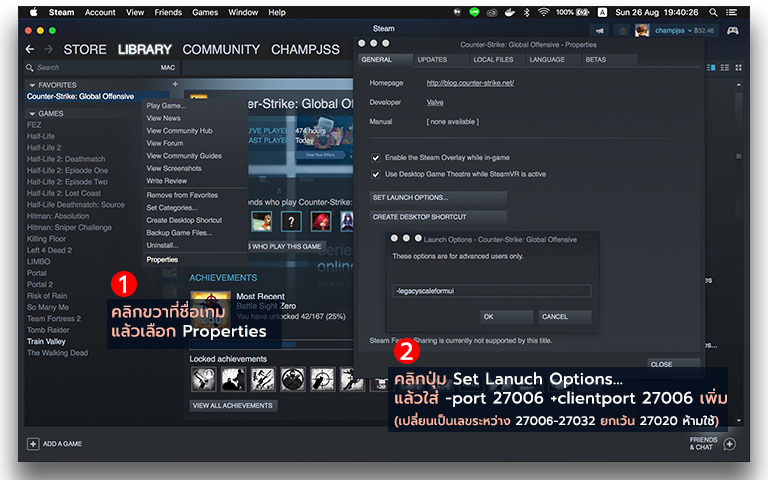Viewport: 768px width, 480px height.
Task: Open the Friends menu in menu bar
Action: pyautogui.click(x=168, y=12)
